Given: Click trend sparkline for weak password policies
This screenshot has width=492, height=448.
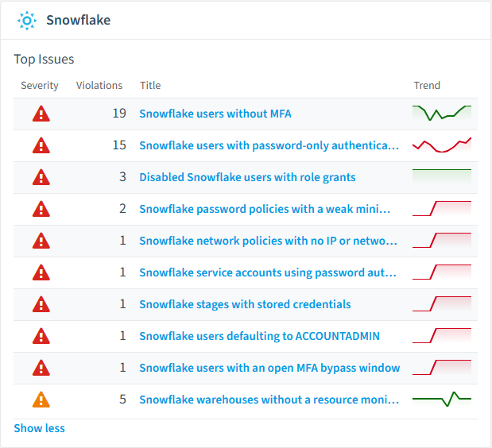Looking at the screenshot, I should [442, 209].
